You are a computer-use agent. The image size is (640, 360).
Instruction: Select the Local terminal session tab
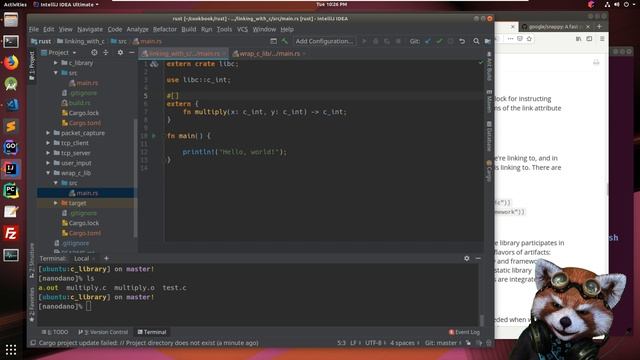82,258
